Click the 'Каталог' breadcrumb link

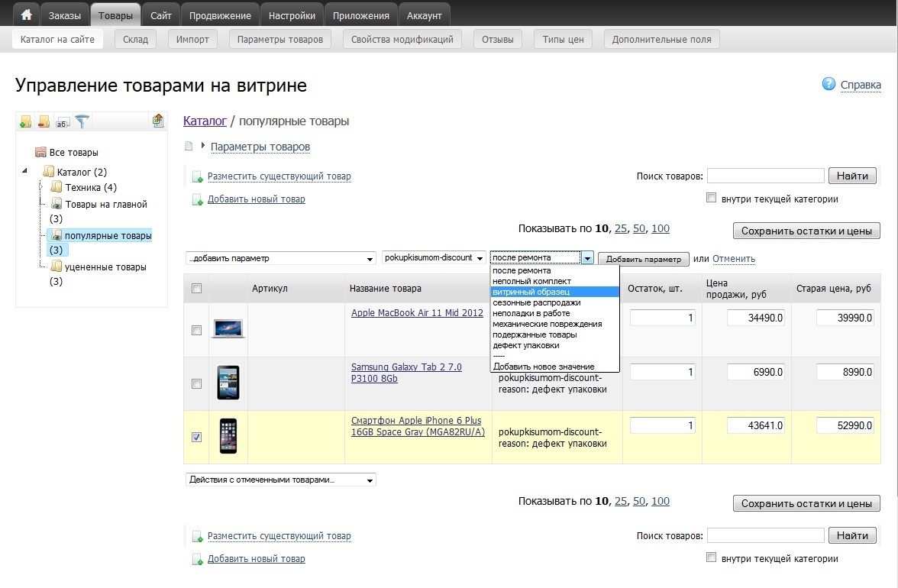click(x=205, y=121)
